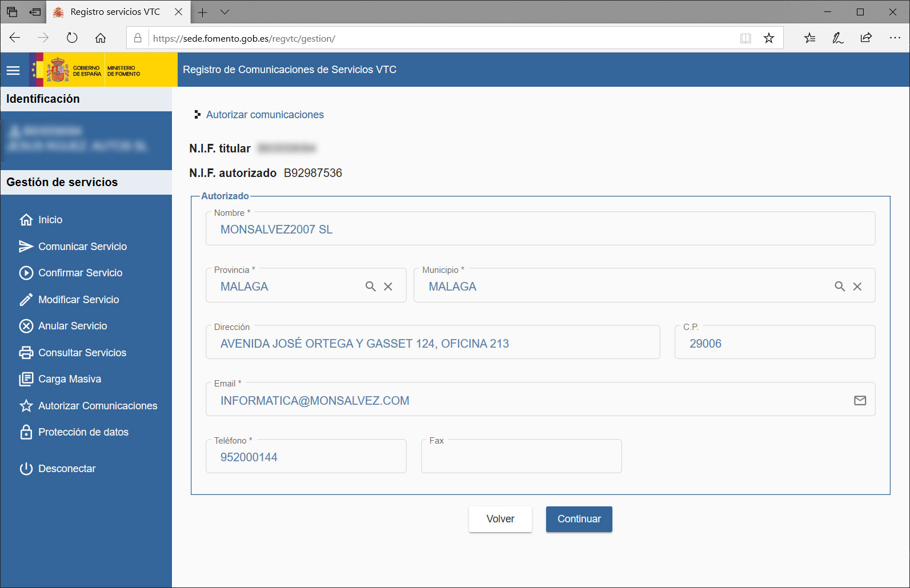The height and width of the screenshot is (588, 910).
Task: Click N.I.F. autorizado value B92987536
Action: tap(313, 173)
